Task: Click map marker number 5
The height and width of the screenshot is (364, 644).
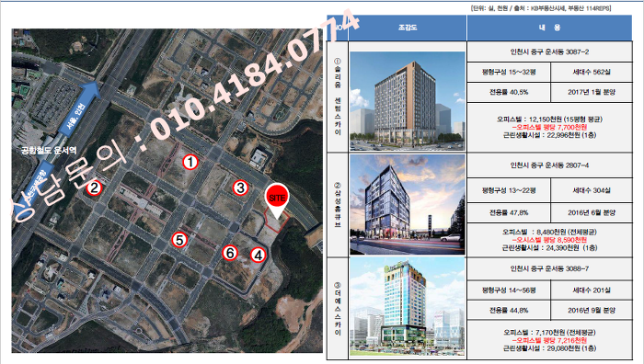Action: pyautogui.click(x=179, y=240)
